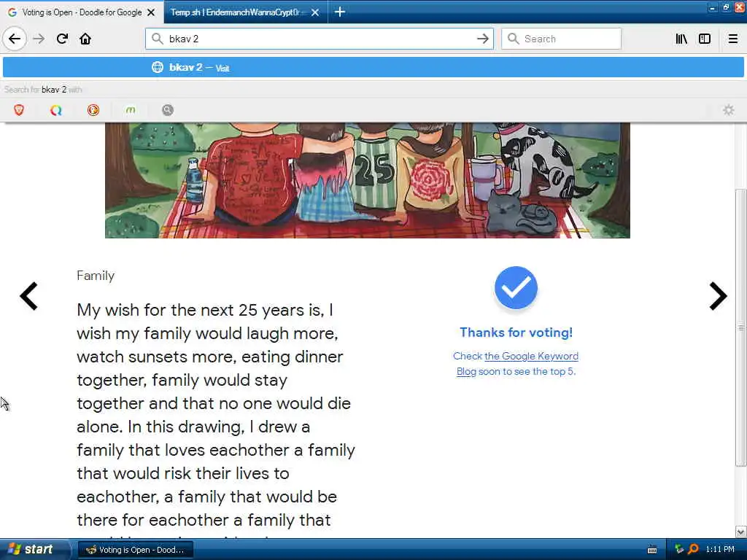Click the network connection tray icon

(x=679, y=550)
